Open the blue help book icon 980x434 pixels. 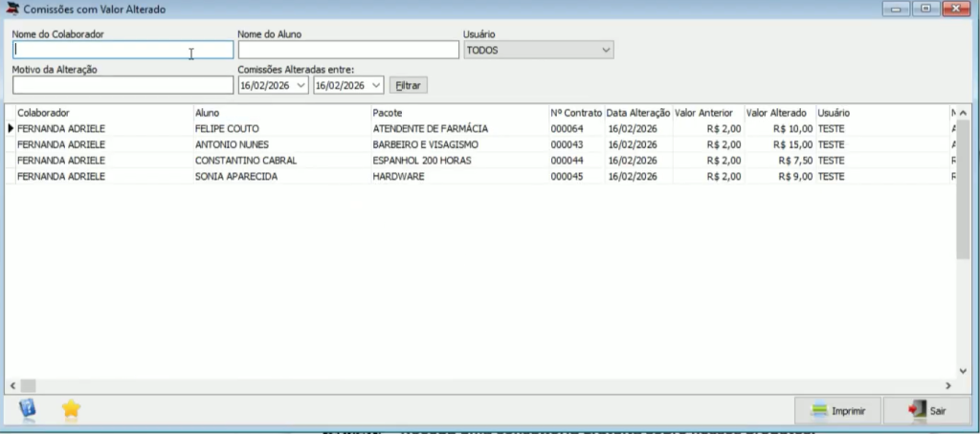[27, 409]
